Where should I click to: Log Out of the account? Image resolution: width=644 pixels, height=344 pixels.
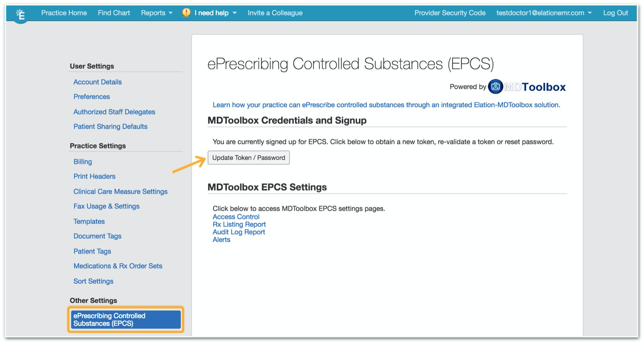(615, 13)
